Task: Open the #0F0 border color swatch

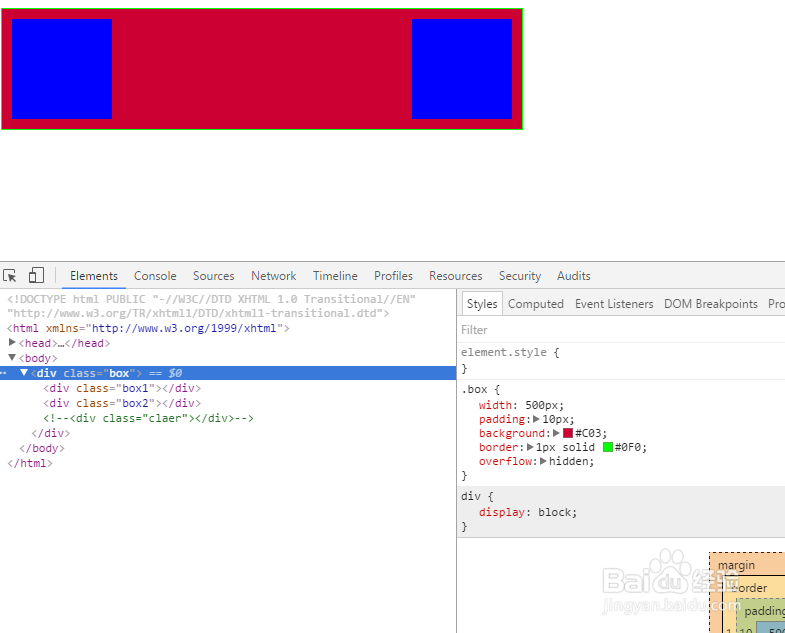Action: [x=608, y=447]
